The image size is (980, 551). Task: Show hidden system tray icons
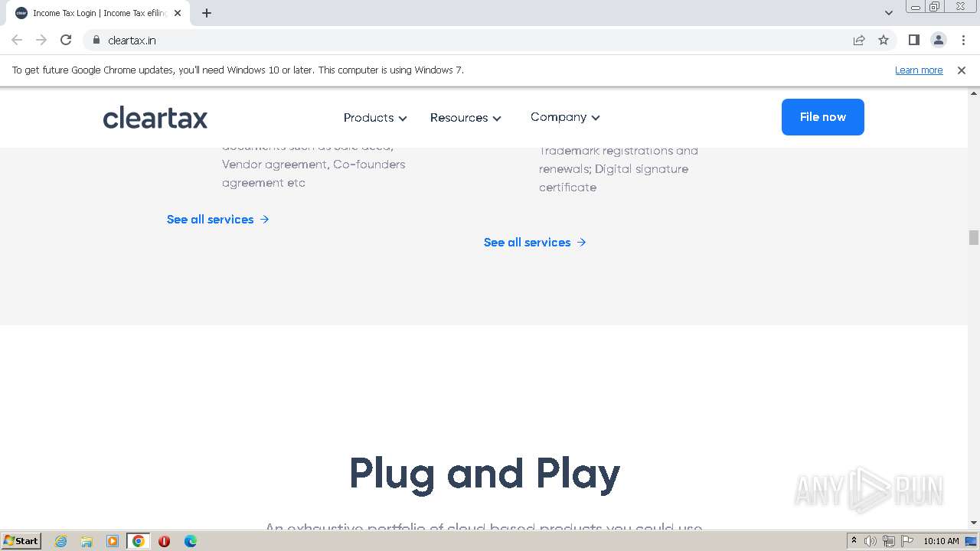pos(854,541)
